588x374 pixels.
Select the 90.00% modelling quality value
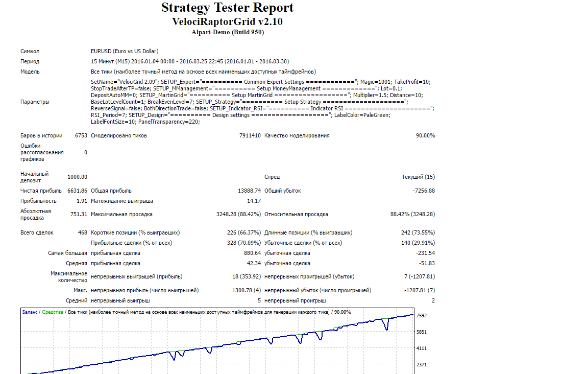[x=425, y=135]
